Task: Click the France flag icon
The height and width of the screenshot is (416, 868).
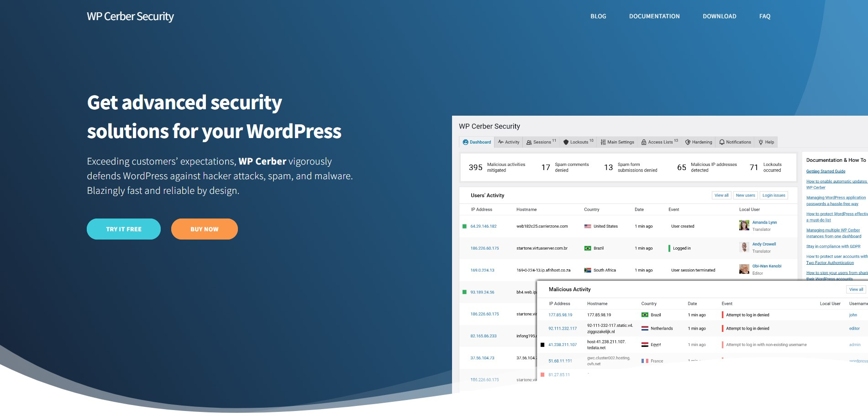Action: 645,361
